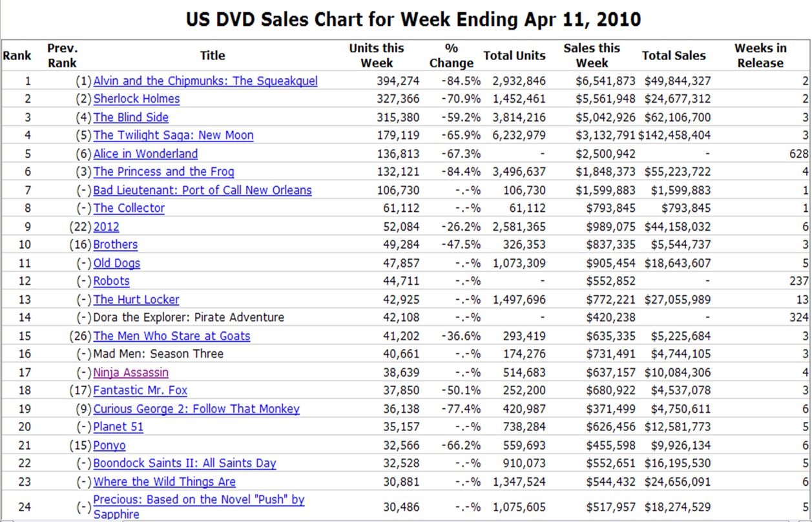Open The Hurt Locker link
Screen dimensions: 812x522
[136, 300]
